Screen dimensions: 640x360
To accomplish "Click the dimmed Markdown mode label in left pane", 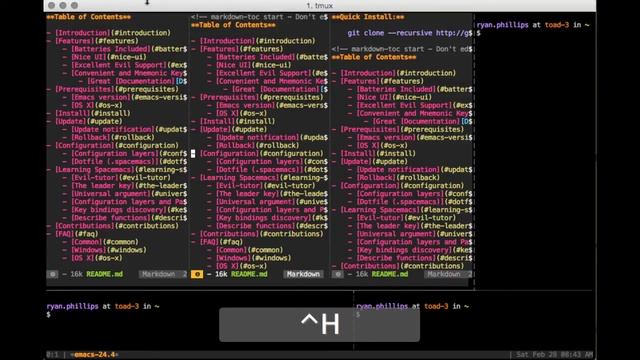I will (x=159, y=274).
